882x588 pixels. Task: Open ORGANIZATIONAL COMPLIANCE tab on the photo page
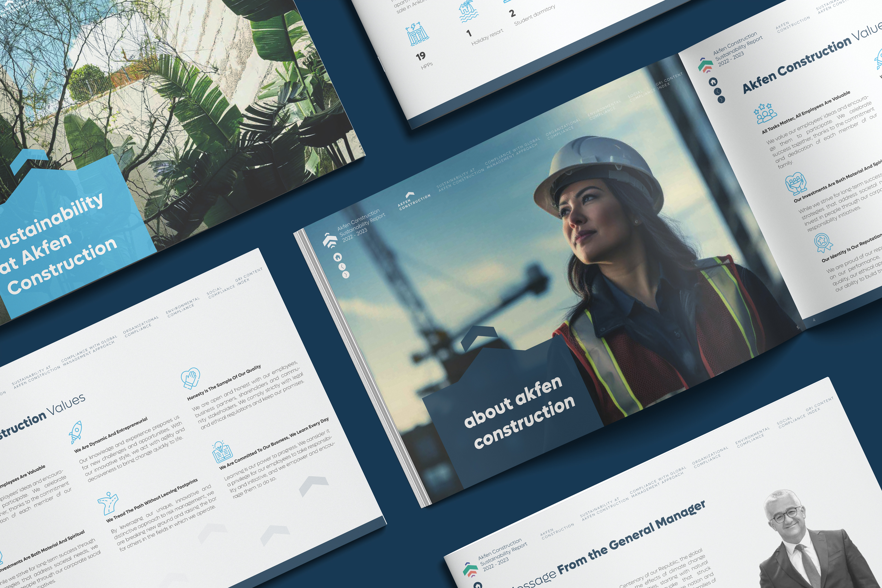[x=563, y=129]
